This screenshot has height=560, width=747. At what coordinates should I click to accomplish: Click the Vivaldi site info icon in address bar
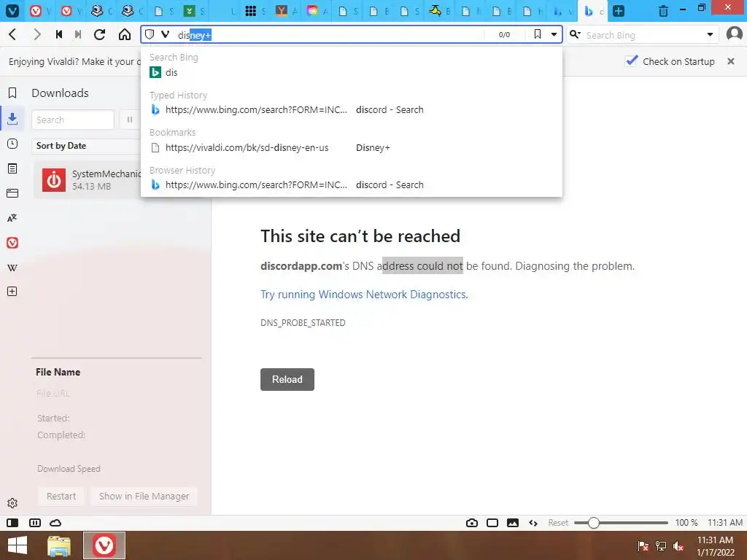(x=166, y=34)
